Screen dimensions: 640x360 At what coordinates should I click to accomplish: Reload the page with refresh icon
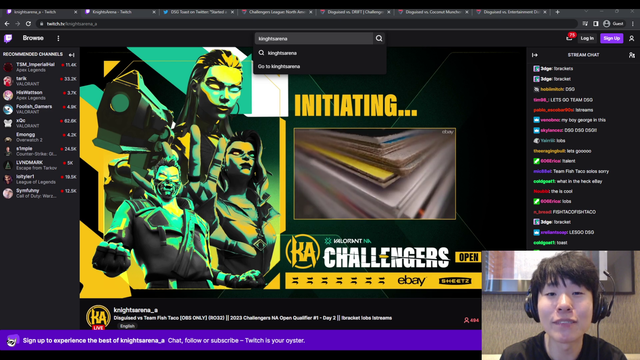coord(28,24)
